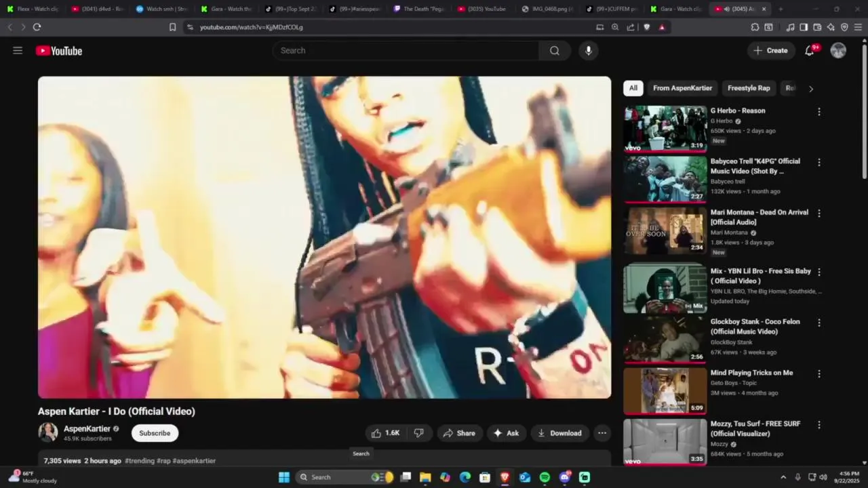This screenshot has height=488, width=868.
Task: Open the YouTube guide hamburger menu
Action: [x=18, y=51]
